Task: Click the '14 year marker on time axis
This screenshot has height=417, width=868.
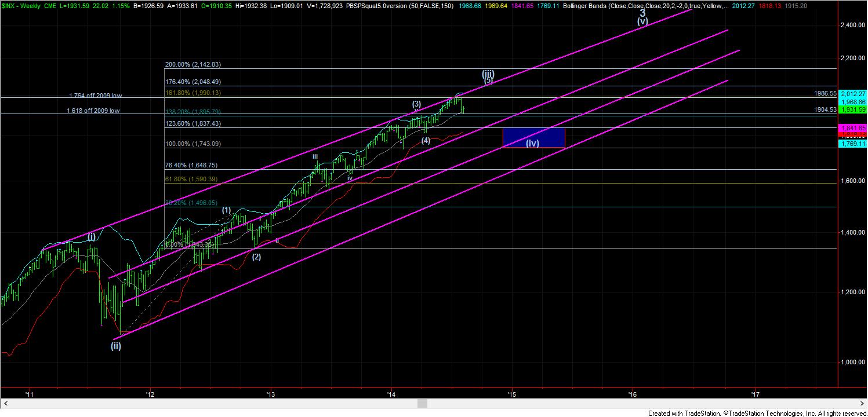Action: tap(392, 394)
